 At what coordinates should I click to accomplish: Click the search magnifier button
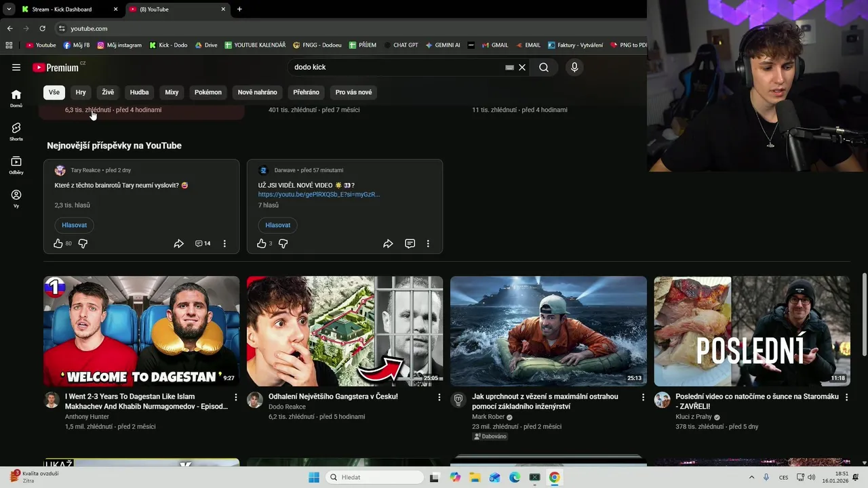[544, 67]
